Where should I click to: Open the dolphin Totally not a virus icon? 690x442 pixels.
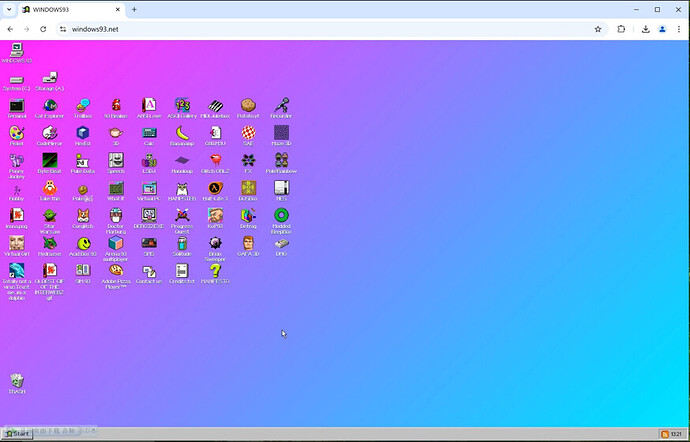pyautogui.click(x=17, y=271)
